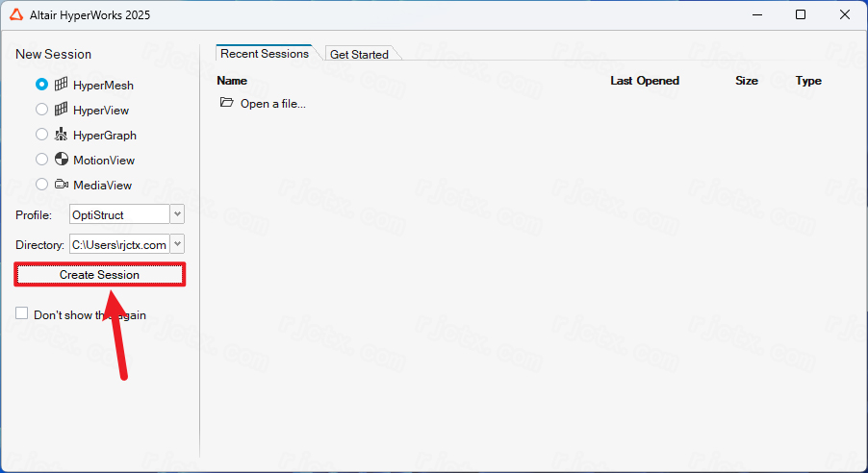Viewport: 868px width, 473px height.
Task: Sort by the Last Opened column header
Action: 645,81
